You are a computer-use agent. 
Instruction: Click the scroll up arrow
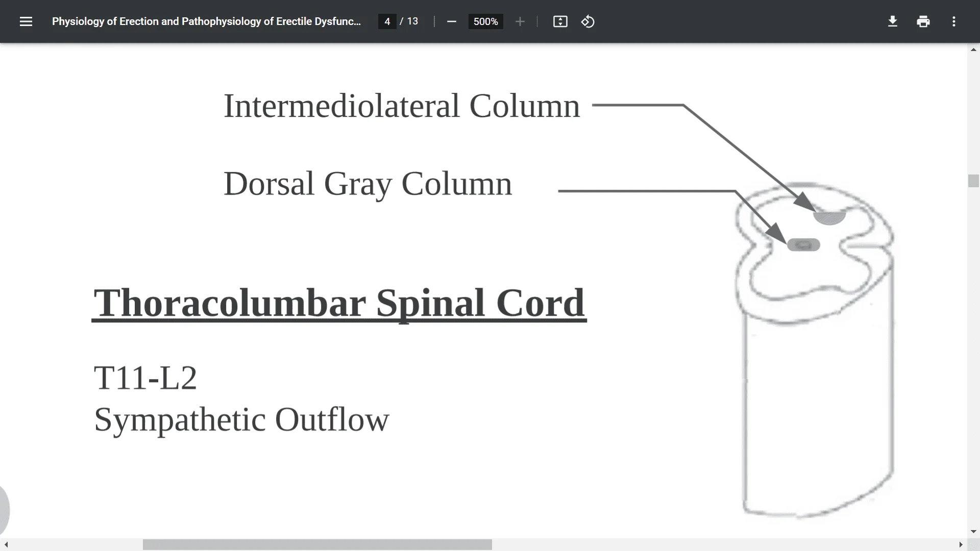973,49
